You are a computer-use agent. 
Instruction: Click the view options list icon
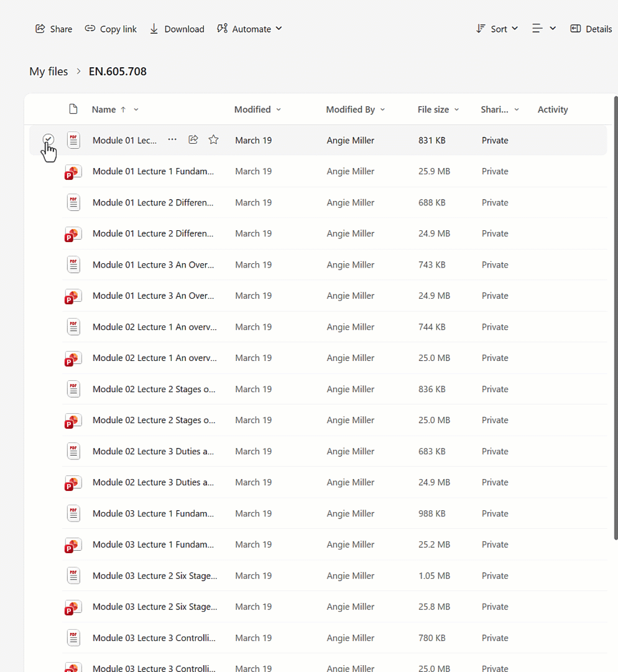coord(537,29)
